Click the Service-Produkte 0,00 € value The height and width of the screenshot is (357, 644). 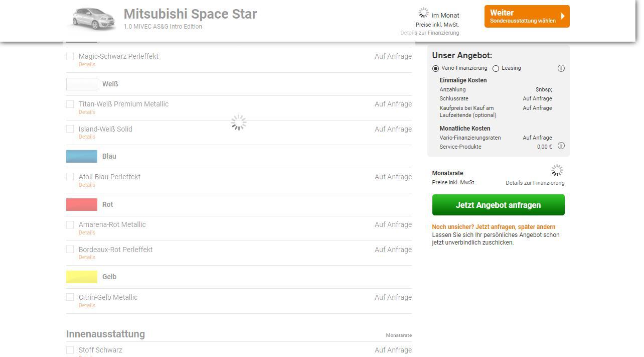point(544,147)
